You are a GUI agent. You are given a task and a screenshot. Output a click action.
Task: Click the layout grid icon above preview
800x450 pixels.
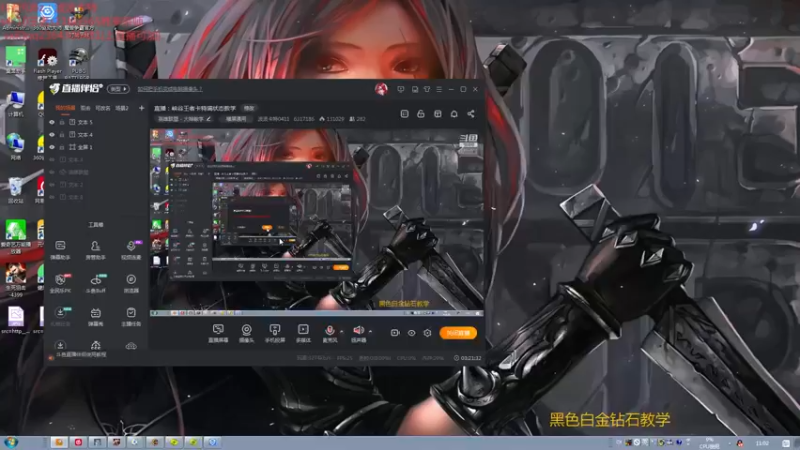coord(438,114)
